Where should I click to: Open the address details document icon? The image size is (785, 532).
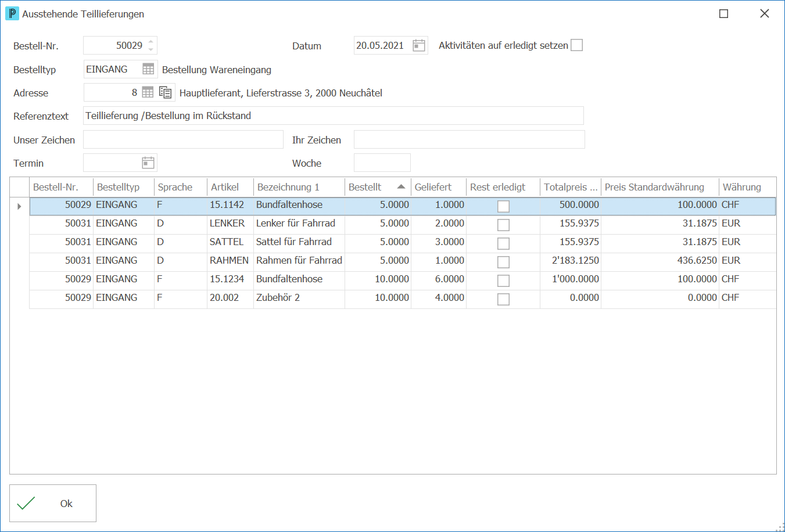tap(166, 92)
